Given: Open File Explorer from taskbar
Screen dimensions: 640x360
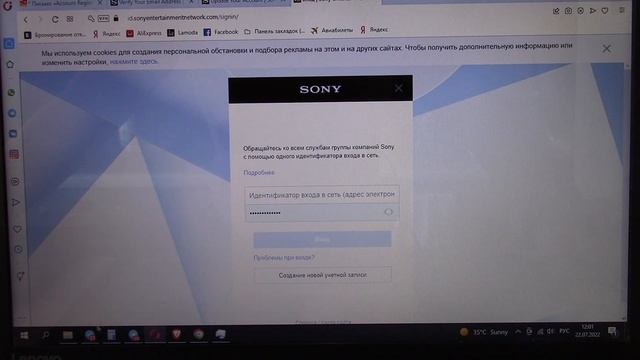Looking at the screenshot, I should pyautogui.click(x=68, y=335).
